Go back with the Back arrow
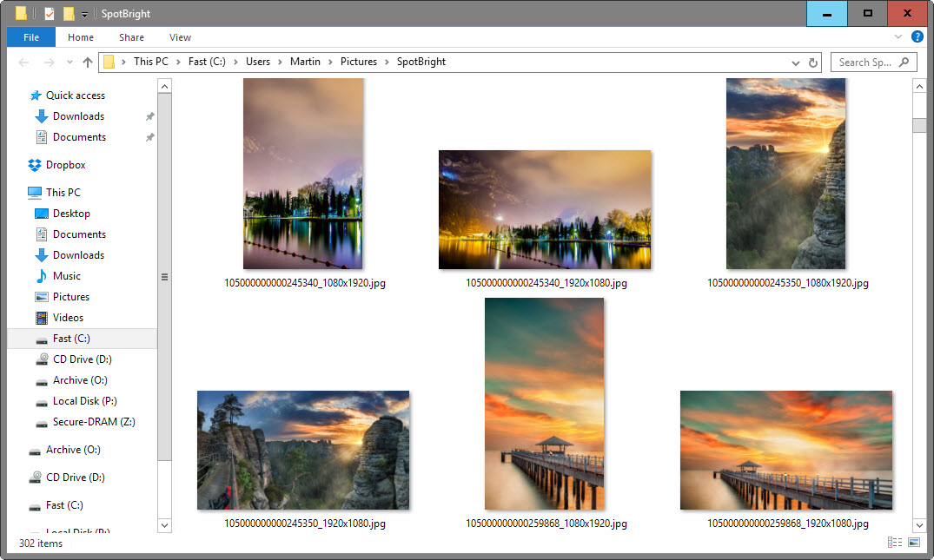934x560 pixels. [x=23, y=62]
